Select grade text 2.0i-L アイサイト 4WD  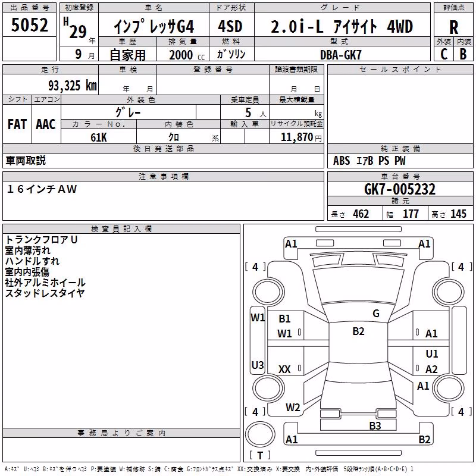pos(342,26)
